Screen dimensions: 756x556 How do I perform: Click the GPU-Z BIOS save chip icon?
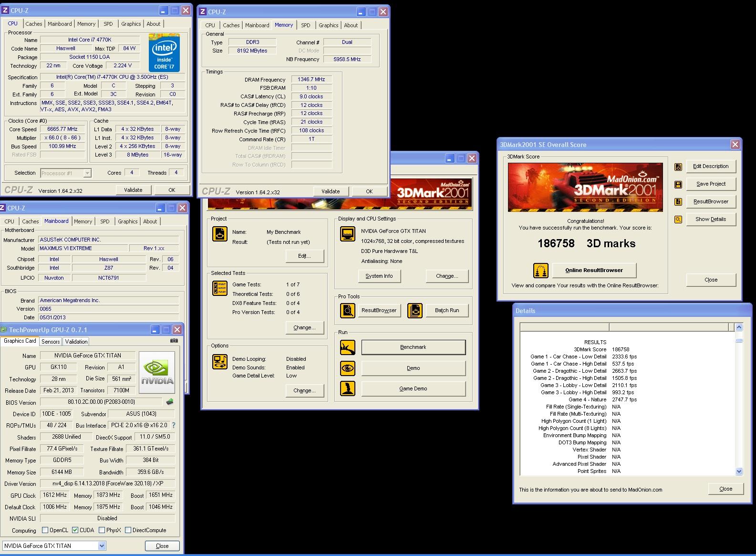pos(169,402)
